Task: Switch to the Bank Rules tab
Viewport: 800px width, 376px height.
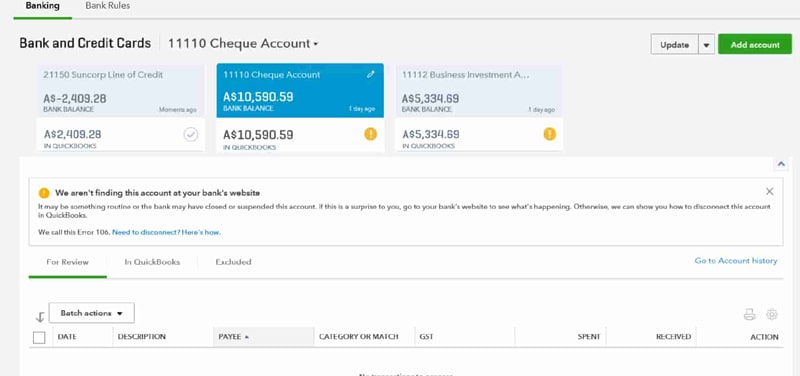Action: (x=108, y=6)
